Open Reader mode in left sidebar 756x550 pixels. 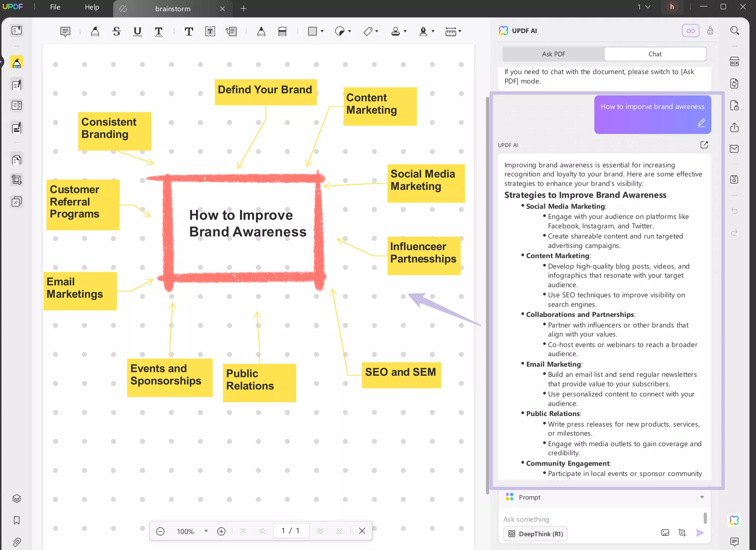pyautogui.click(x=17, y=30)
